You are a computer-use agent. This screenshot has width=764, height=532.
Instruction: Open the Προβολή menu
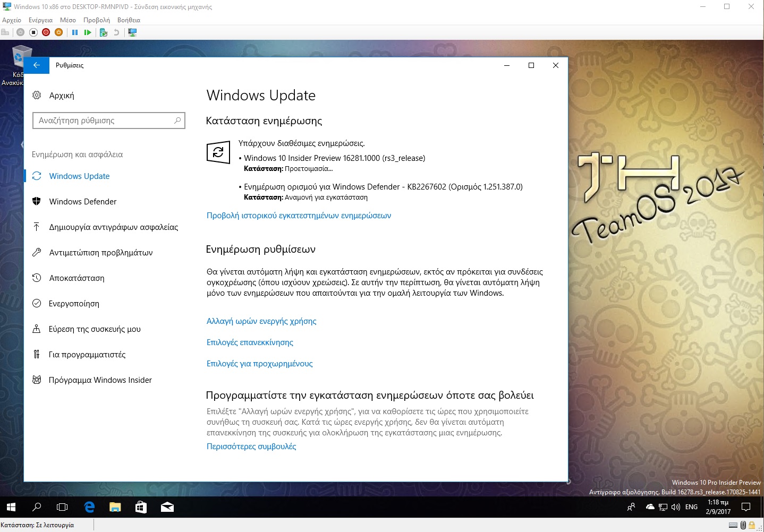click(x=97, y=20)
